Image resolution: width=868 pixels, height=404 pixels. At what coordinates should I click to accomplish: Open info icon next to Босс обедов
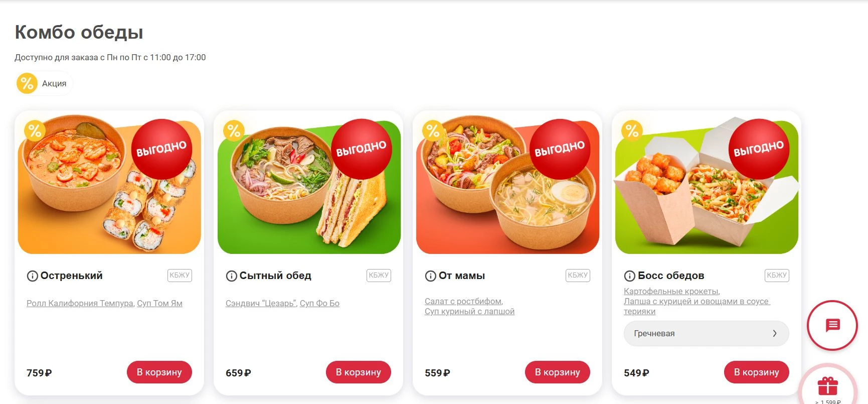pyautogui.click(x=629, y=276)
